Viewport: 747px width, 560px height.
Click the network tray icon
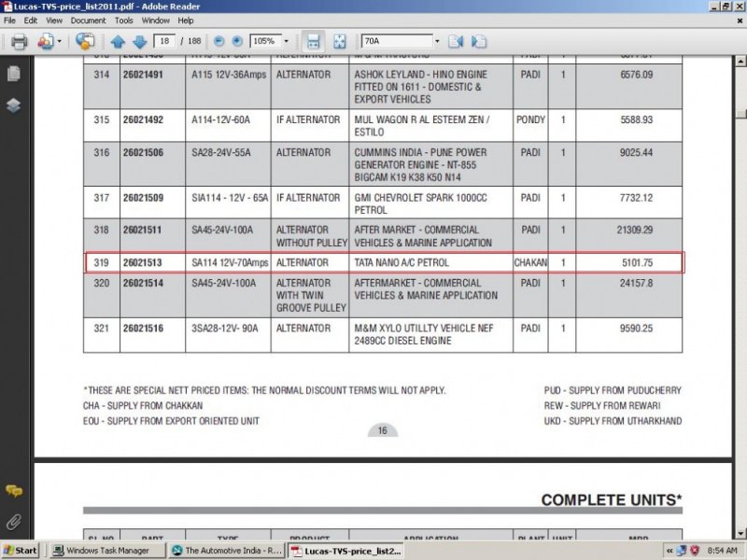tap(682, 551)
